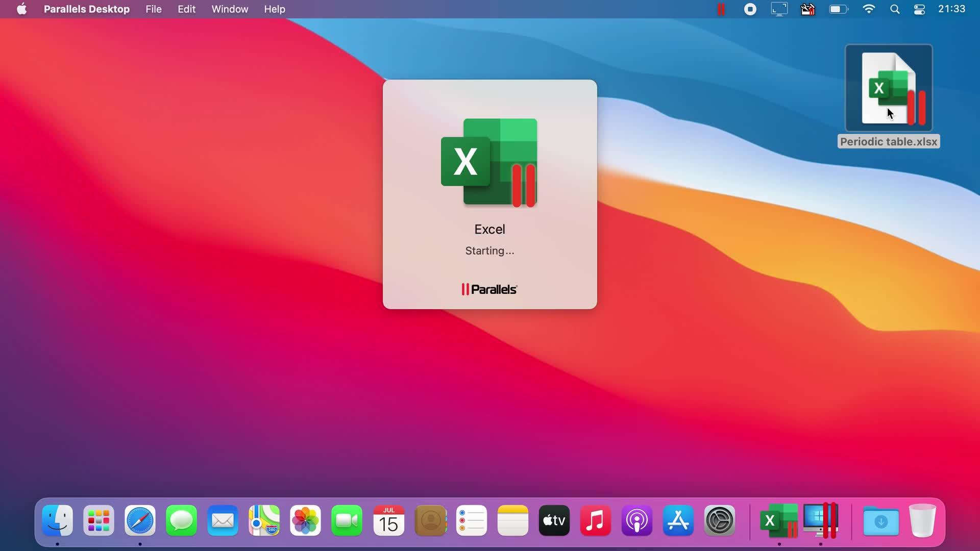Open Notes from the Dock
The height and width of the screenshot is (551, 980).
512,520
